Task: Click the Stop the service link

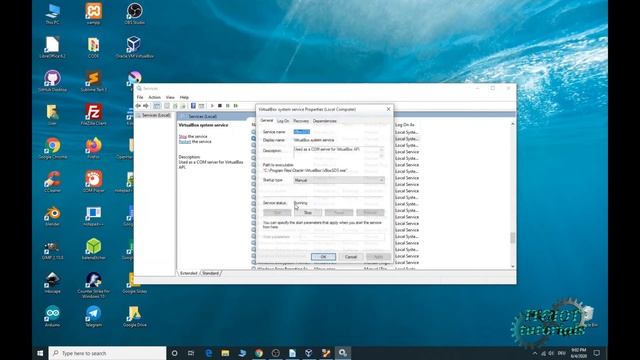Action: click(x=182, y=136)
